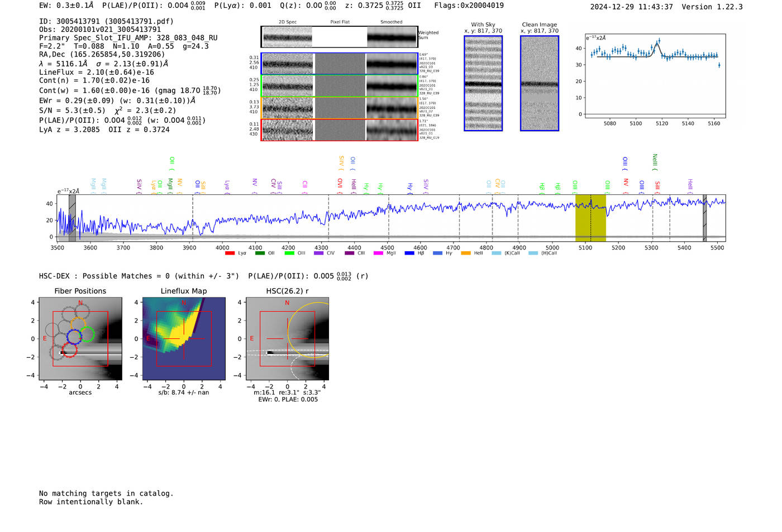
Task: Click the yellow ellipse in the HSC r panel
Action: [309, 330]
